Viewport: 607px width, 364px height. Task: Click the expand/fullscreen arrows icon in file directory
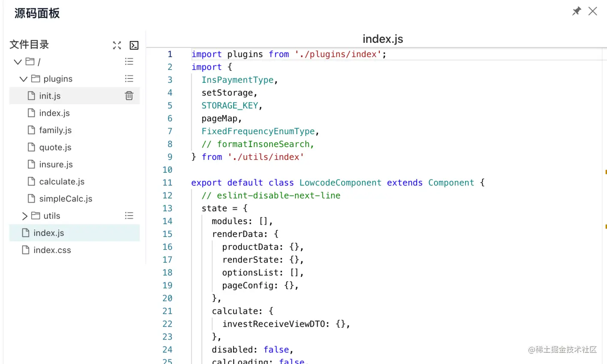tap(117, 45)
